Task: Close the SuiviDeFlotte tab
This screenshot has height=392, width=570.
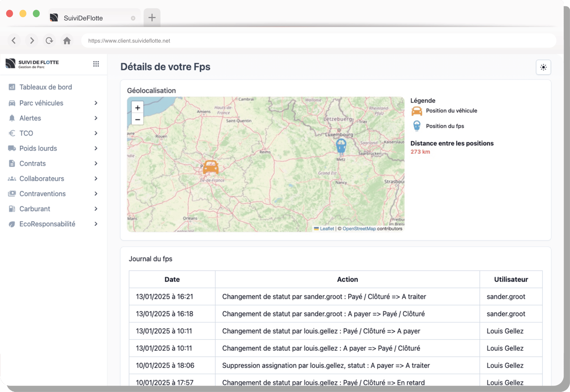Action: coord(133,18)
